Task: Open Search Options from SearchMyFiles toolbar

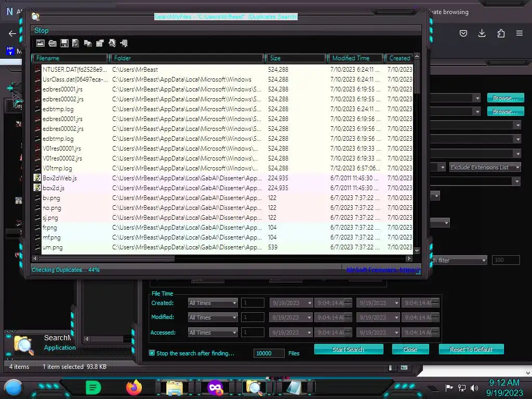Action: coord(41,43)
